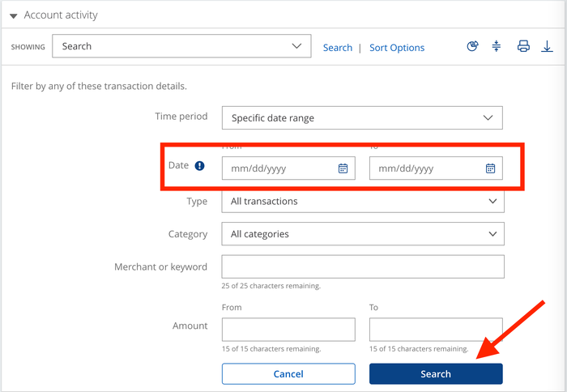Viewport: 567px width, 392px height.
Task: Collapse the Account activity section triangle
Action: click(14, 16)
